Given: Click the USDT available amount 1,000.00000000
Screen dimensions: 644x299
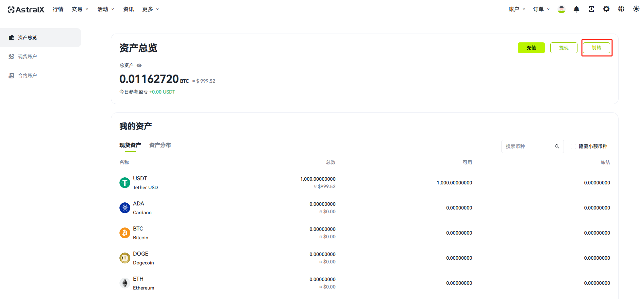Looking at the screenshot, I should pos(454,183).
